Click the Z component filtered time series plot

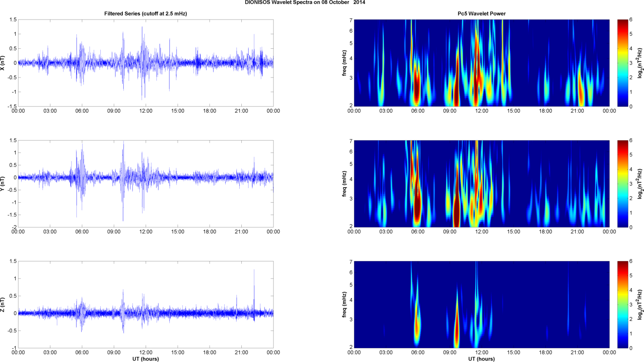pos(146,304)
